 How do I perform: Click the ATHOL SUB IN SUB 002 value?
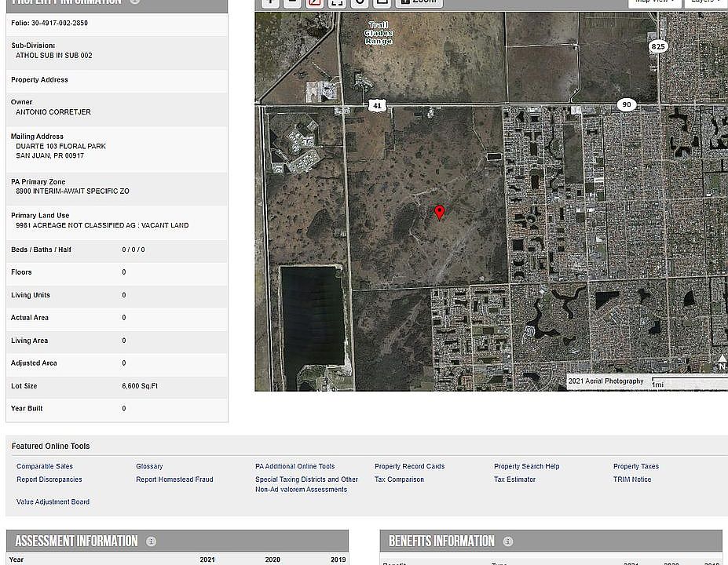pos(54,55)
